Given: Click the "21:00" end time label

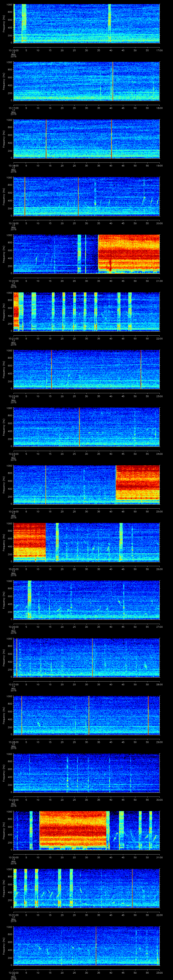Looking at the screenshot, I should [x=159, y=281].
